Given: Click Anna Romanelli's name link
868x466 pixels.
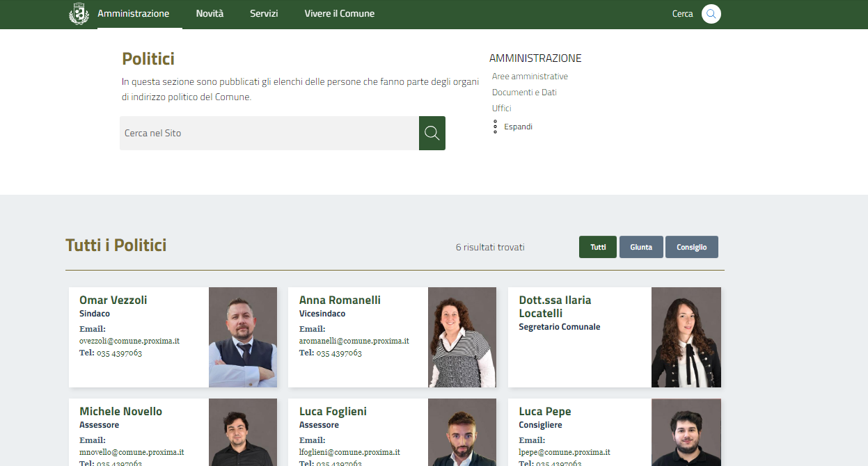Looking at the screenshot, I should [340, 300].
